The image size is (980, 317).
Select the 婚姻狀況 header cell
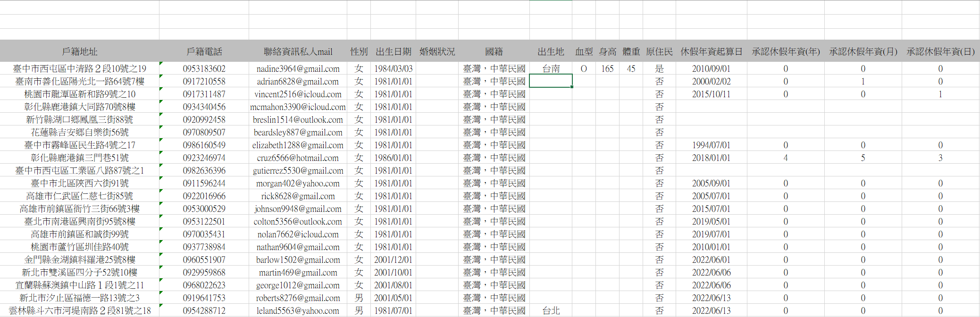[437, 51]
